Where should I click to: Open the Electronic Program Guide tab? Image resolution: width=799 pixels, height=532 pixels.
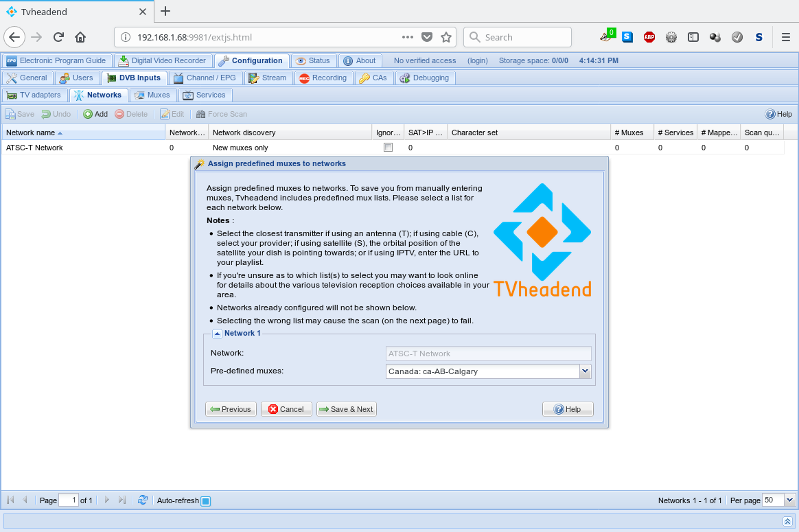[x=56, y=60]
